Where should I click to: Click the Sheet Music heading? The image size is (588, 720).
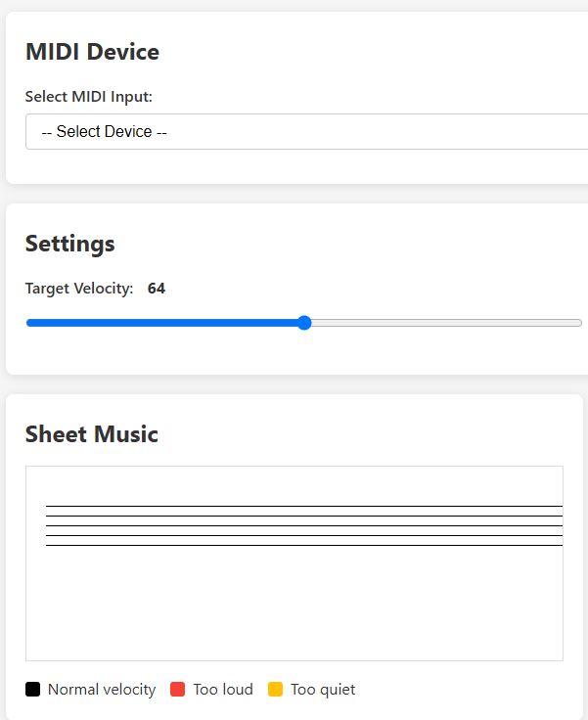pos(91,434)
